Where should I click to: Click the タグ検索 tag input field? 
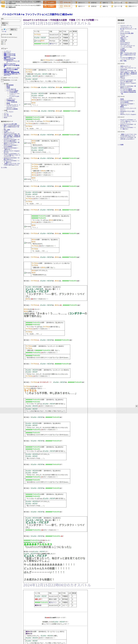[x=11, y=27]
